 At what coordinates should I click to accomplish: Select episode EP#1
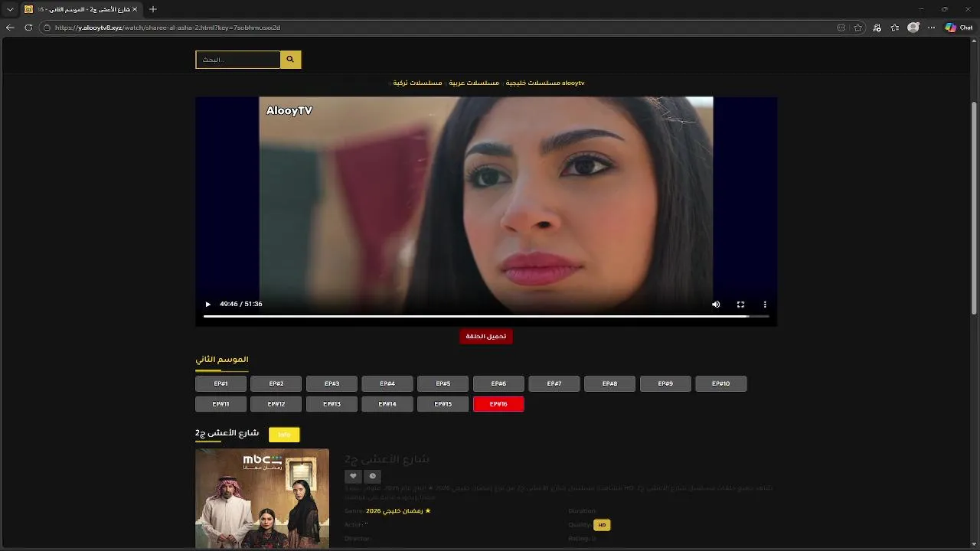click(220, 383)
